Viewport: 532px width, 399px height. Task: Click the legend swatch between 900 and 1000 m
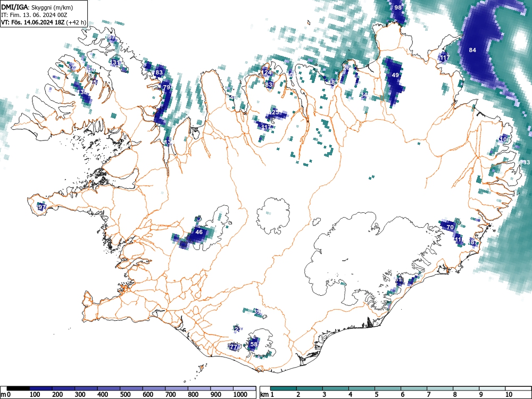coord(222,388)
